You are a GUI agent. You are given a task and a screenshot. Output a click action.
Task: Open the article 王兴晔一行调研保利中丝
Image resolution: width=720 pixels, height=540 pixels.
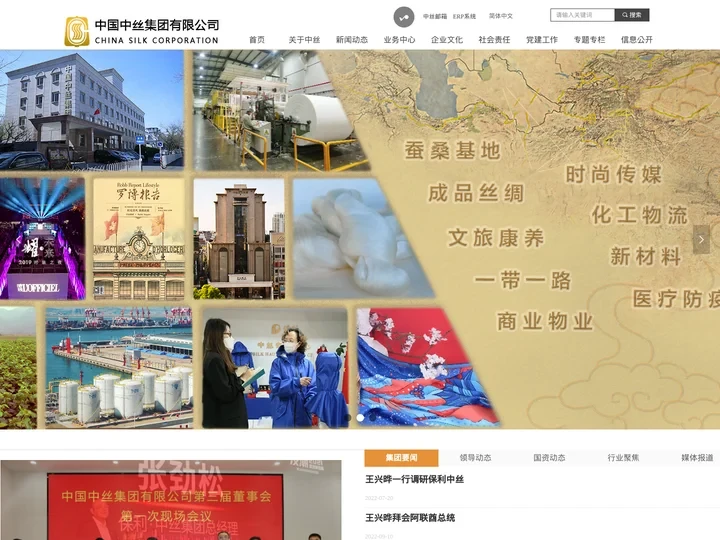click(414, 480)
